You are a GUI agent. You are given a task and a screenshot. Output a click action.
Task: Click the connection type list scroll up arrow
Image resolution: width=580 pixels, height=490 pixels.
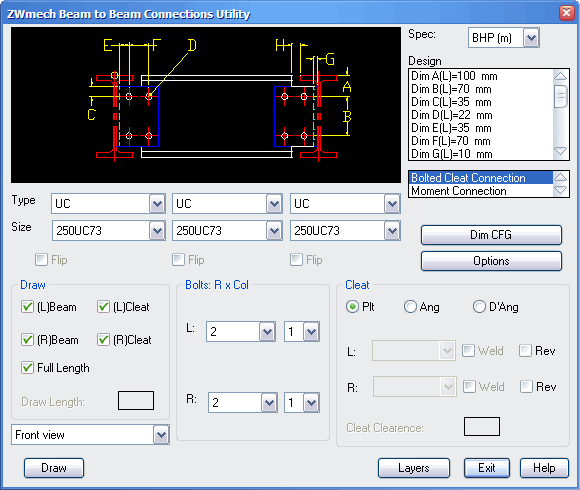point(561,177)
